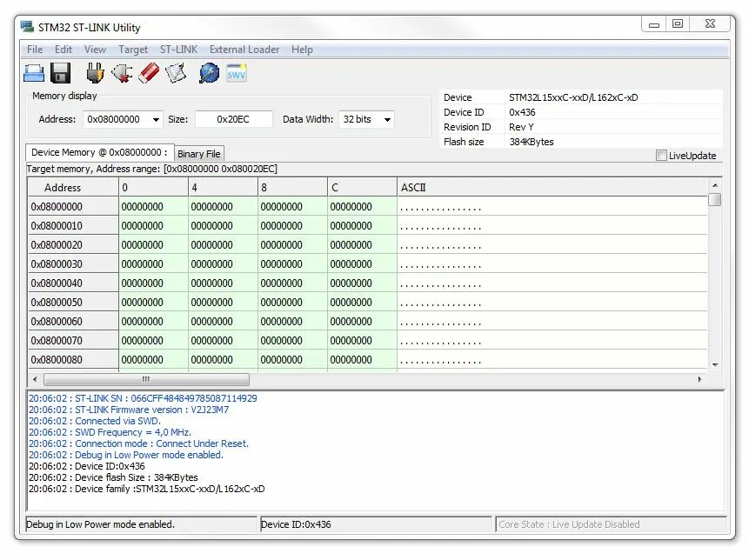
Task: Click the column 4 cell in row 0x08000030
Action: (223, 264)
